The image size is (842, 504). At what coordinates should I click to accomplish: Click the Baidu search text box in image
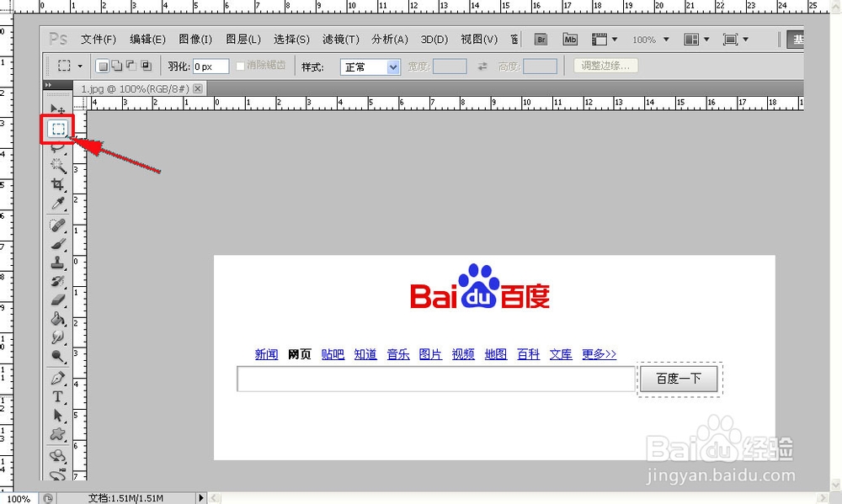point(436,379)
